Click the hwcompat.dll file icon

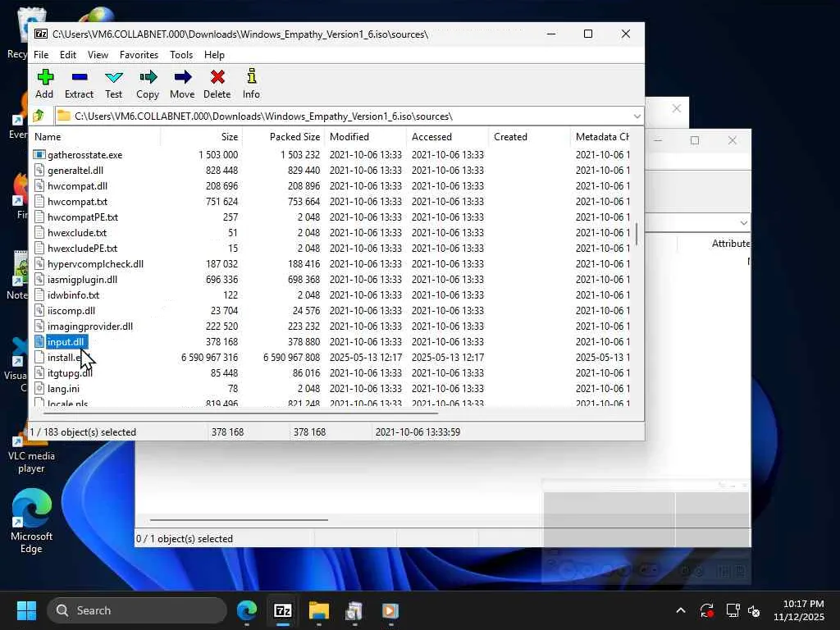point(39,186)
